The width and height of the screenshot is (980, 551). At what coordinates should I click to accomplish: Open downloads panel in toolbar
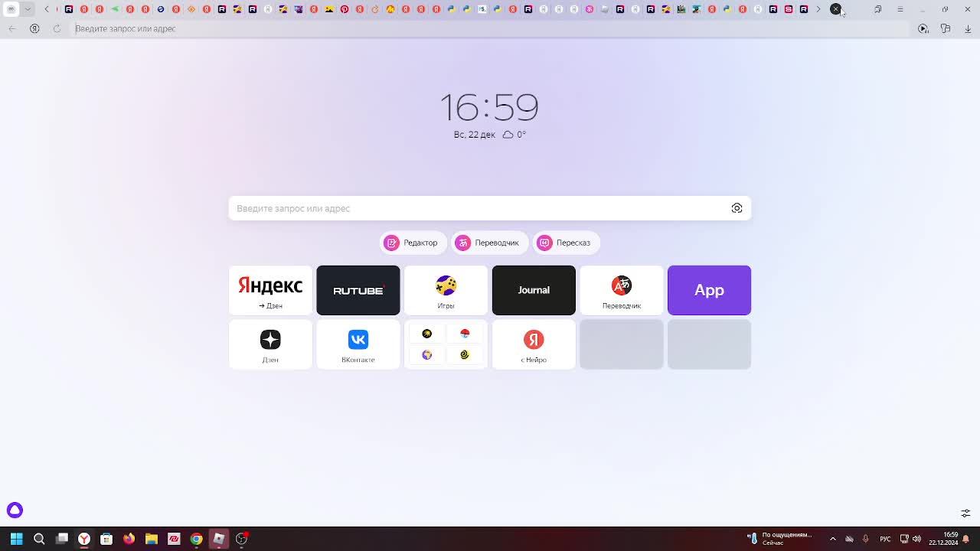pyautogui.click(x=968, y=28)
